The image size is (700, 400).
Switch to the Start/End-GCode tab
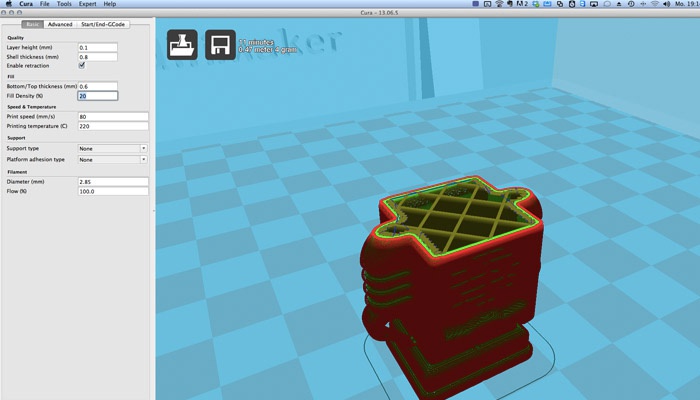click(x=103, y=24)
